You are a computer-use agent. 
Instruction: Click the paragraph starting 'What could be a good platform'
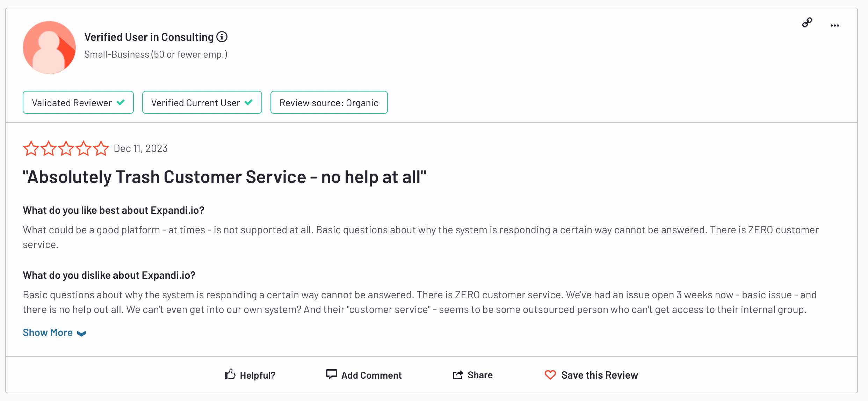[421, 237]
